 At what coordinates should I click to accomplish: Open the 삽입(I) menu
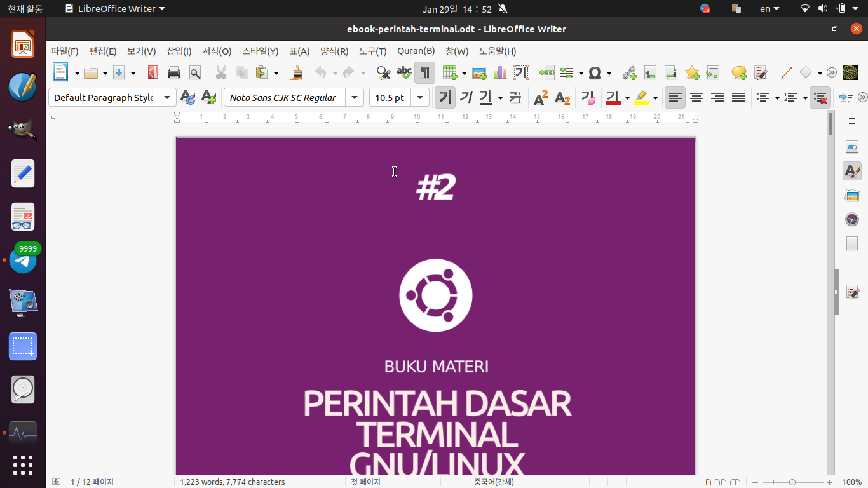pyautogui.click(x=179, y=51)
